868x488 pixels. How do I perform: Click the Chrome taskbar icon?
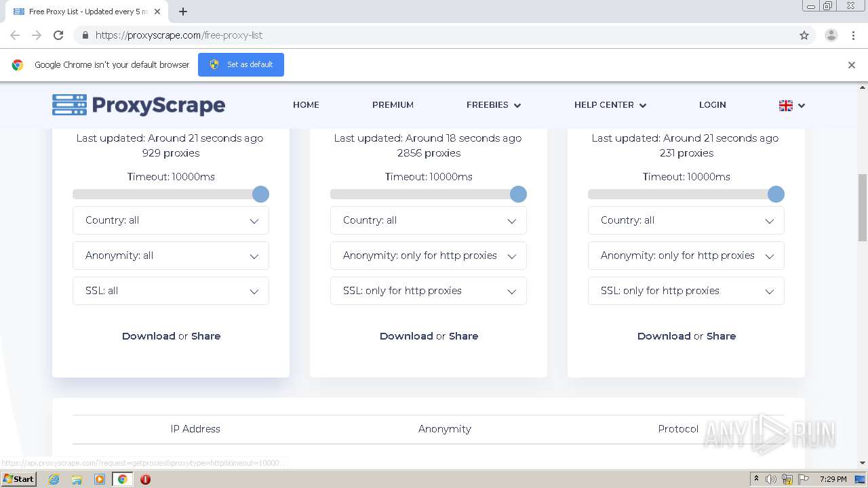click(122, 479)
